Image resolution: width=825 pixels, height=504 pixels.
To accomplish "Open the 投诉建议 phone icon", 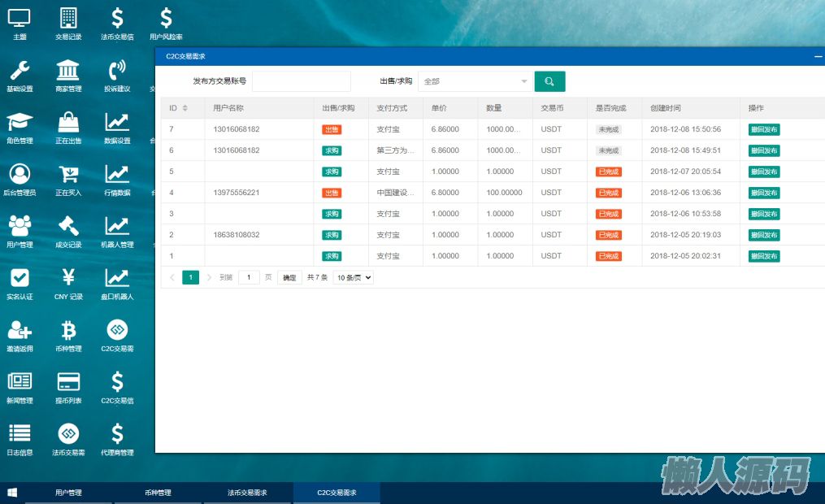I will (x=117, y=71).
